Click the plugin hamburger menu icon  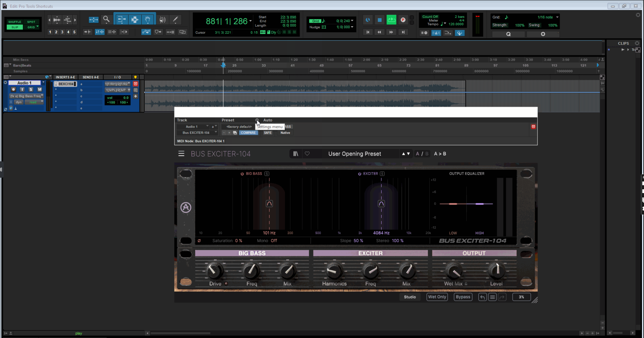click(181, 154)
